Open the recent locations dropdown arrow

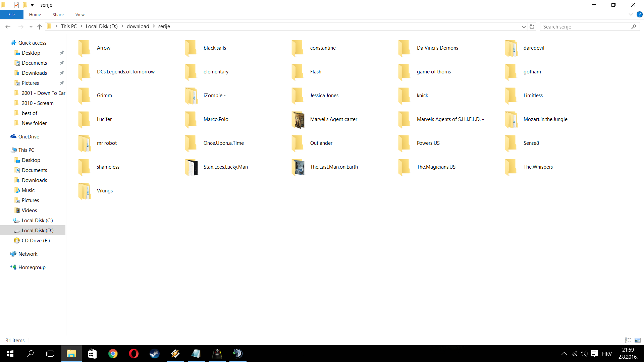coord(31,26)
